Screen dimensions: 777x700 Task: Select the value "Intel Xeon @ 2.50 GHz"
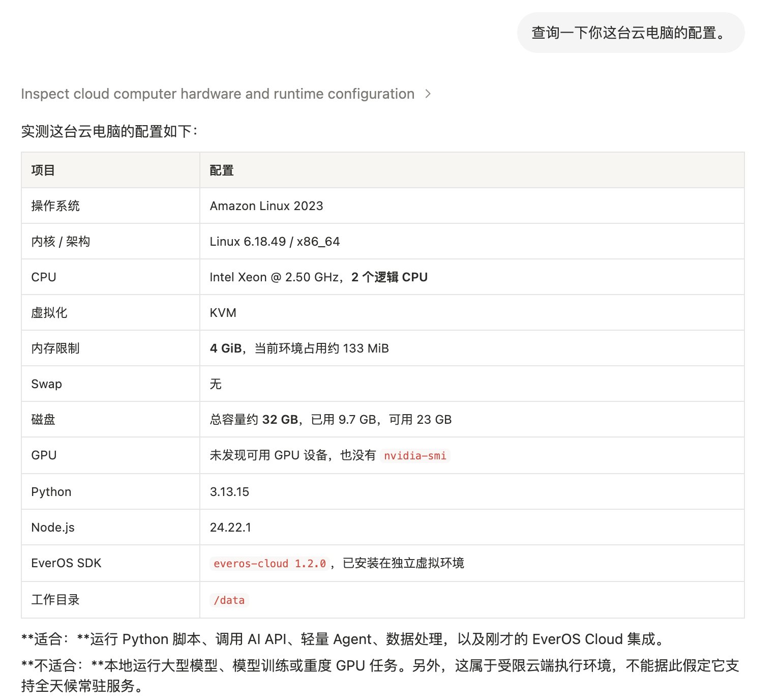(x=274, y=277)
